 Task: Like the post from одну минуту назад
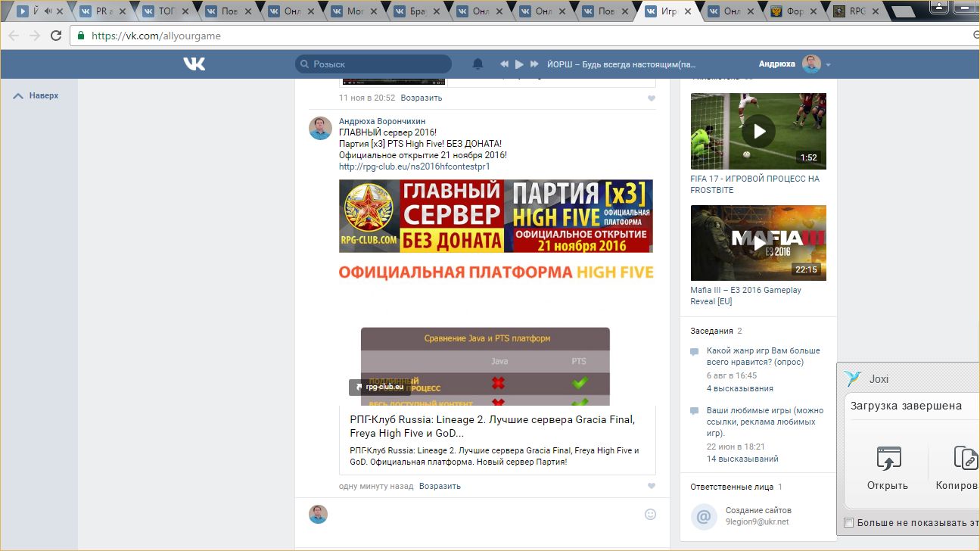point(652,487)
